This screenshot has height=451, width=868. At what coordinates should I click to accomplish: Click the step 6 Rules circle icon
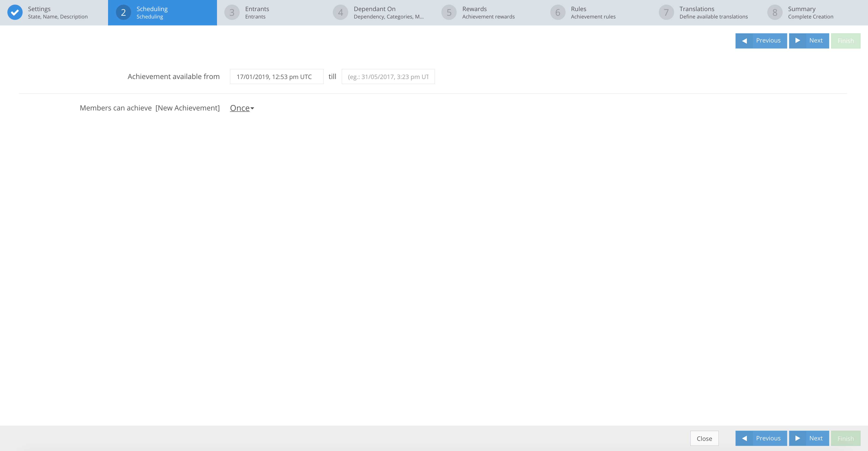(557, 12)
